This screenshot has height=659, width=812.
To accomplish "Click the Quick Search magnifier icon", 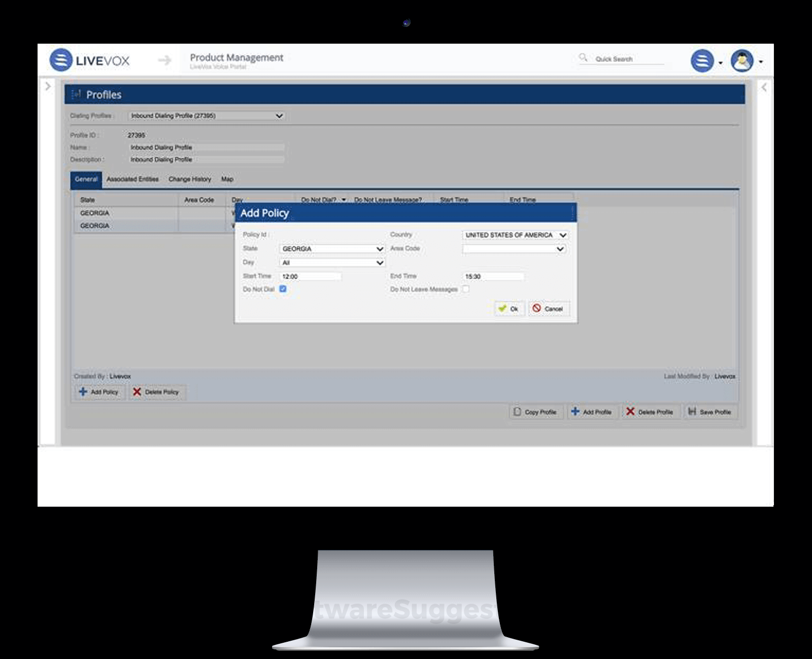I will coord(584,57).
